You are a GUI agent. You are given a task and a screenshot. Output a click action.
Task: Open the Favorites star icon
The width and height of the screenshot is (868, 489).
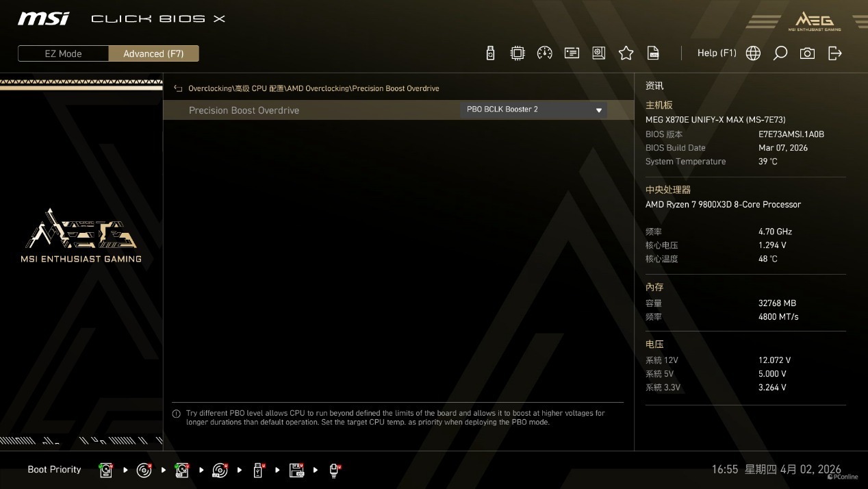[x=626, y=53]
